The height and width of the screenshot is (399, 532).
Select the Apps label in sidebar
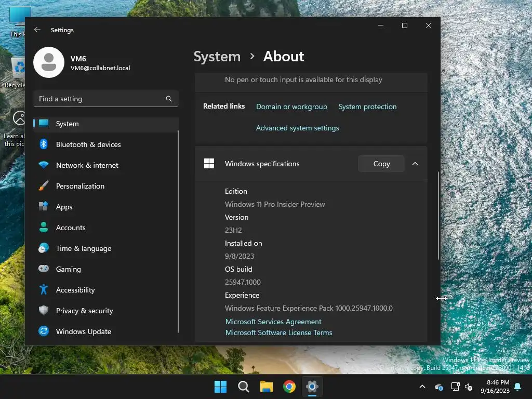tap(64, 207)
